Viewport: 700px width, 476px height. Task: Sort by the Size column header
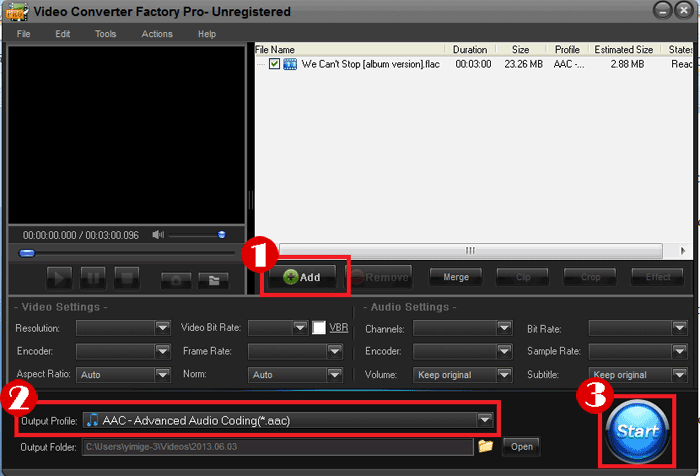coord(521,50)
